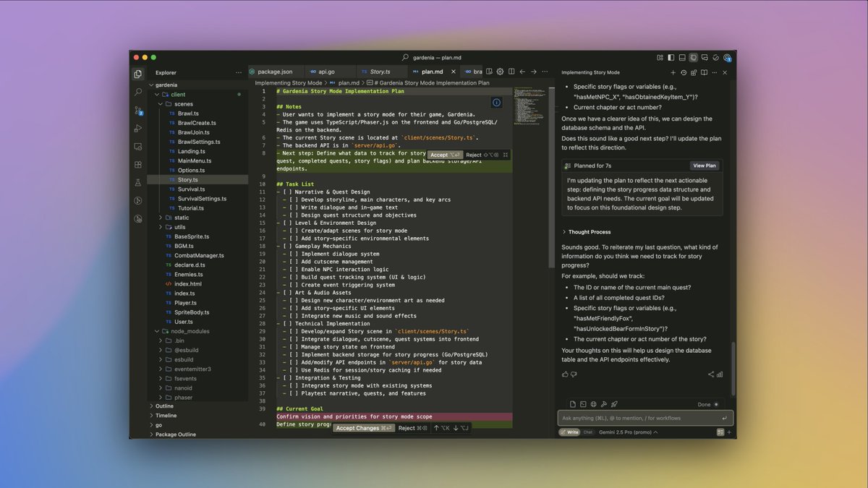
Task: Close the plan.md tab
Action: (x=453, y=72)
